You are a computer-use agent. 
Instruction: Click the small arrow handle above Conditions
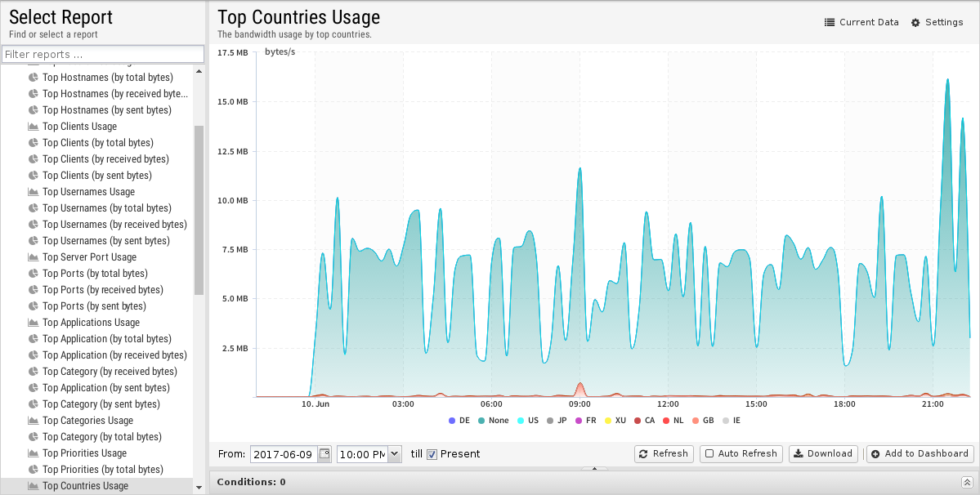click(x=594, y=469)
